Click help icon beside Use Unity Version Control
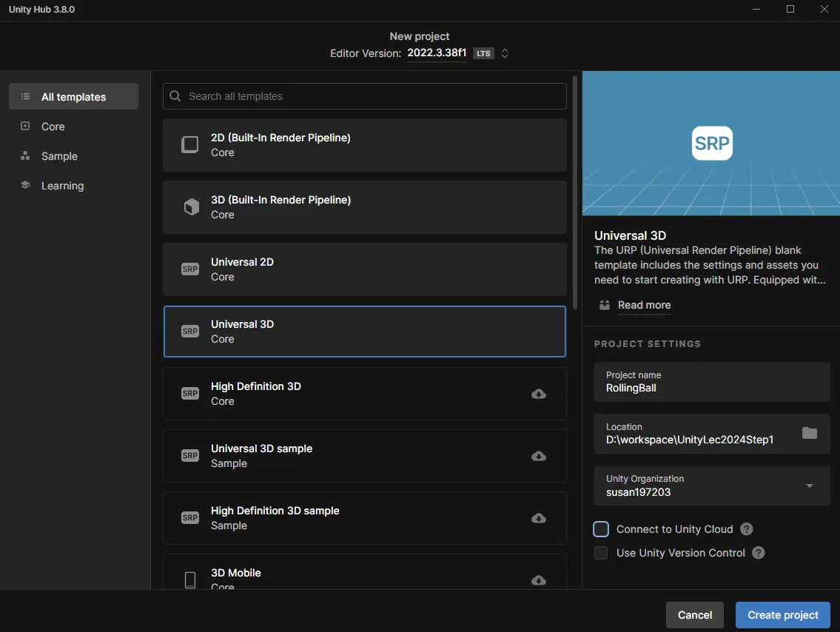The height and width of the screenshot is (632, 840). coord(759,553)
